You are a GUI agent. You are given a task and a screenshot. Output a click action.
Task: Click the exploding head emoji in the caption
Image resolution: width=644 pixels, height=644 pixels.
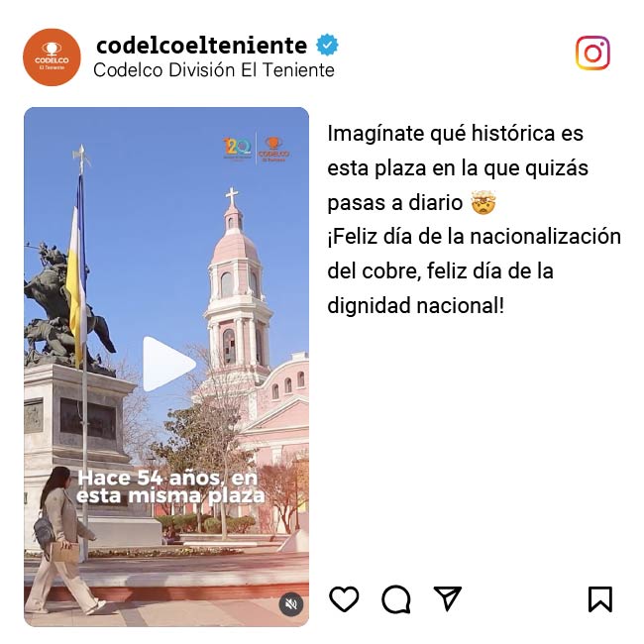pyautogui.click(x=483, y=202)
